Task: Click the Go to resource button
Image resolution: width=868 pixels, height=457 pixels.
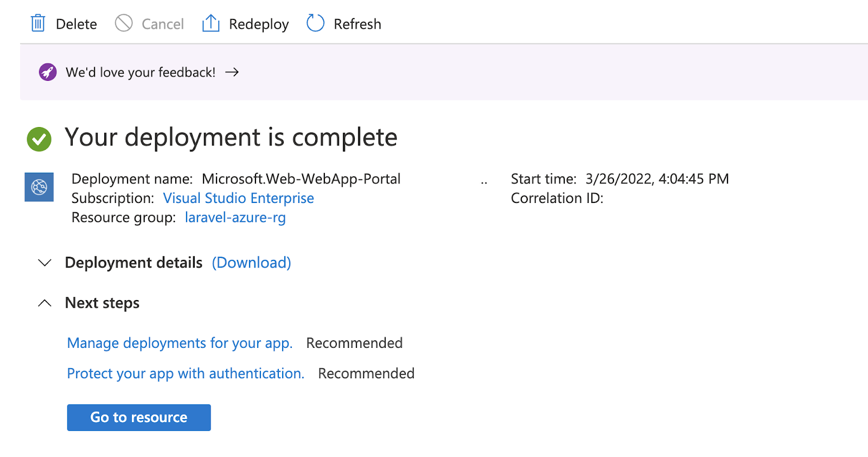Action: (x=139, y=417)
